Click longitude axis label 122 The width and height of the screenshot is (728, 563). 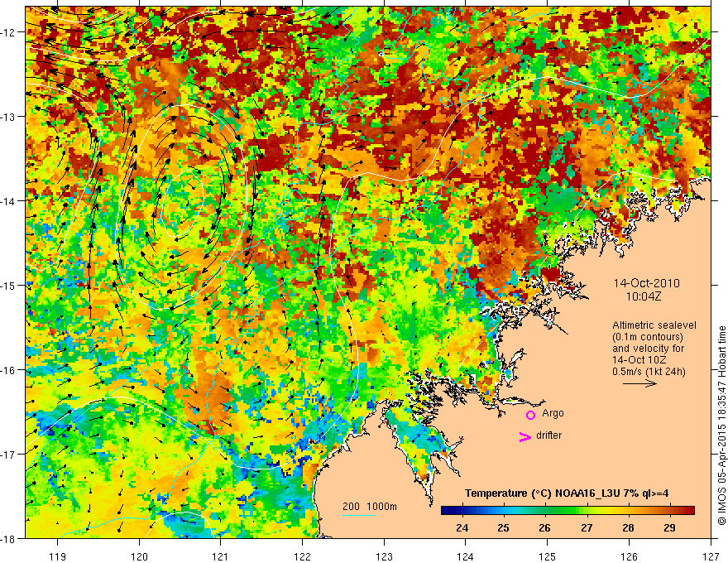click(302, 556)
